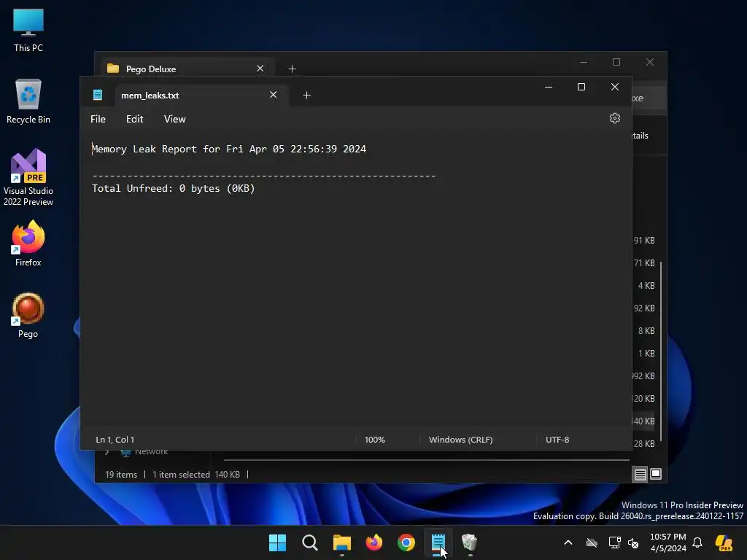Open Notepad settings gear
Image resolution: width=747 pixels, height=560 pixels.
[x=614, y=118]
